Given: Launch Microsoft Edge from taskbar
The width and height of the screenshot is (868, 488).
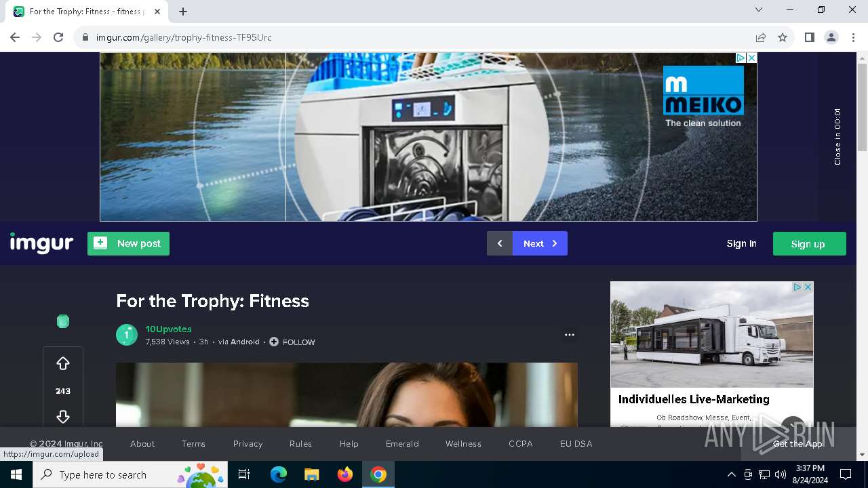Looking at the screenshot, I should (x=279, y=474).
